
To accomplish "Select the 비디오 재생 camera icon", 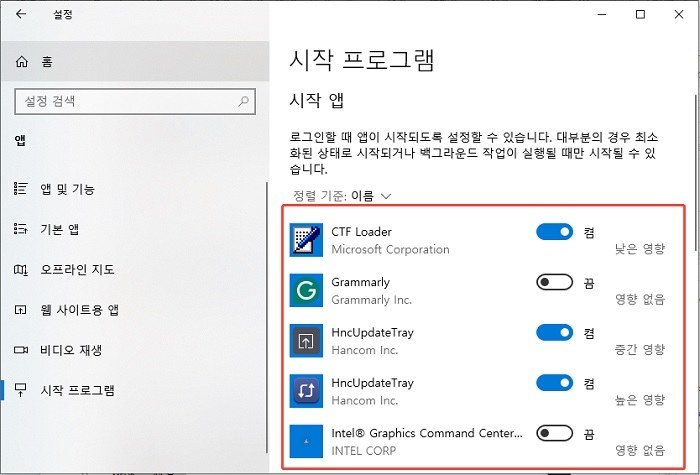I will [21, 350].
